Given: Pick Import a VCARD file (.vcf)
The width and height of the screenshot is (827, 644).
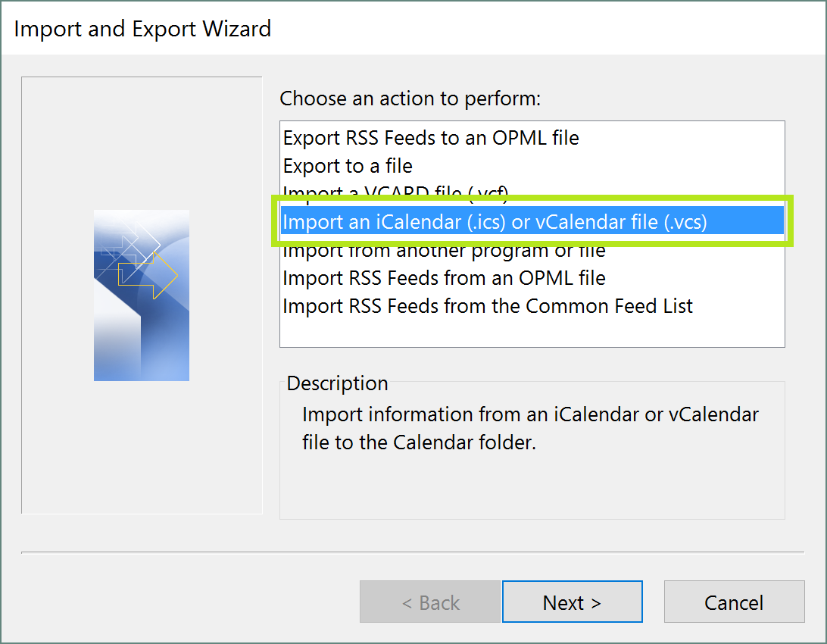Looking at the screenshot, I should (x=395, y=192).
